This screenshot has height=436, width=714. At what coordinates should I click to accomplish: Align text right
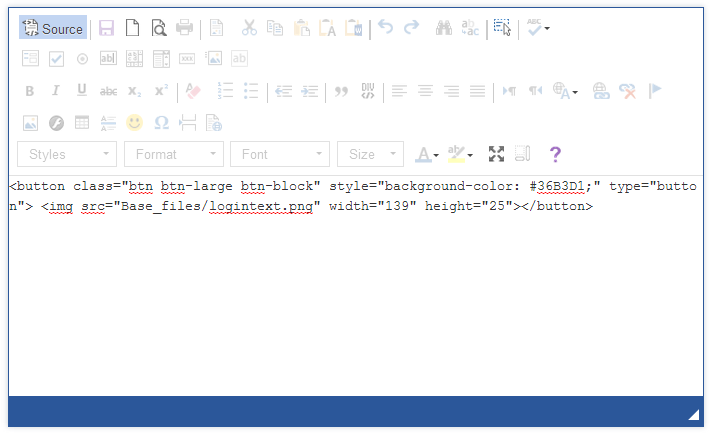[451, 91]
